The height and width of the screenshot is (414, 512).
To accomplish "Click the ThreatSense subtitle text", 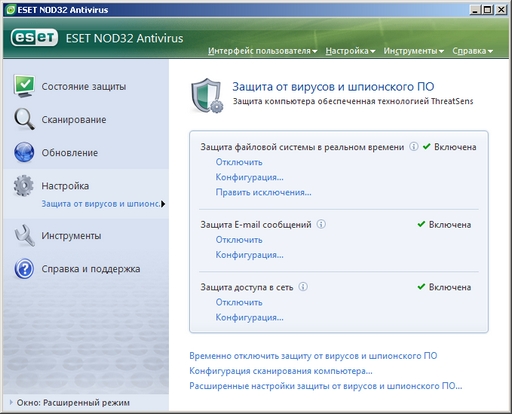I will [x=353, y=101].
